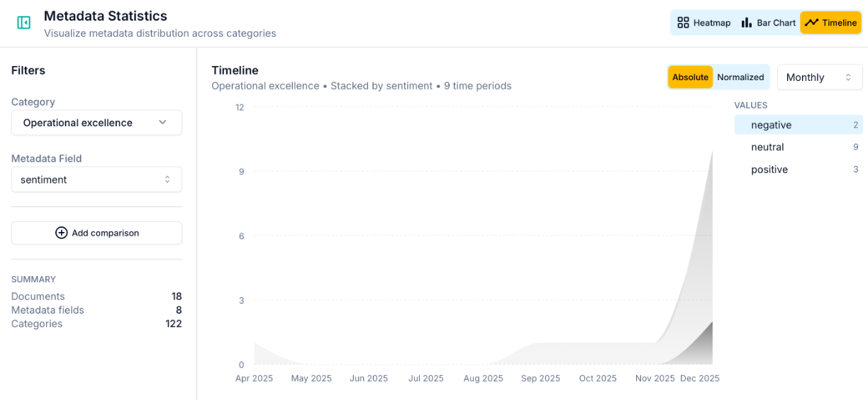Click the Sep 2025 axis label
Screen dimensions: 868x410
(540, 379)
